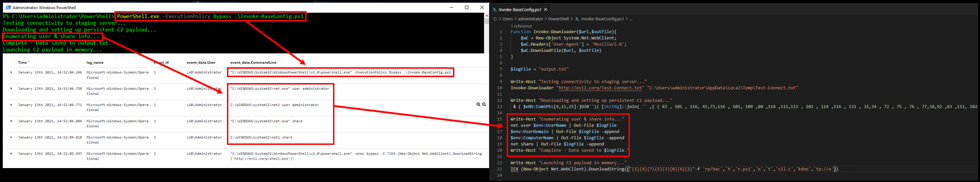Image resolution: width=980 pixels, height=182 pixels.
Task: Open the PowerShell folder breadcrumb segment
Action: point(559,19)
